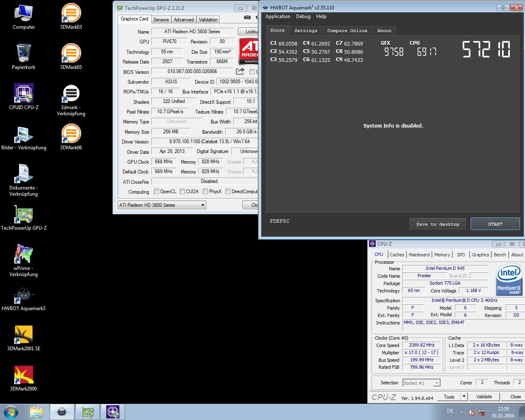Switch to CPU-Z taskbar button
The width and height of the screenshot is (525, 420).
pos(113,412)
